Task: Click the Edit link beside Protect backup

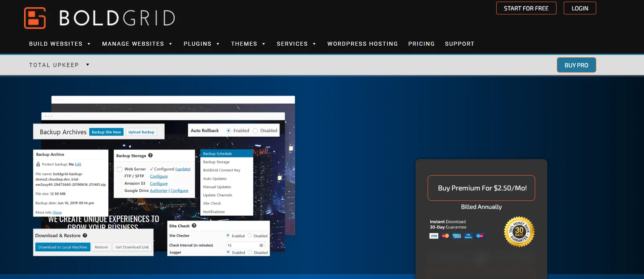Action: [x=78, y=164]
